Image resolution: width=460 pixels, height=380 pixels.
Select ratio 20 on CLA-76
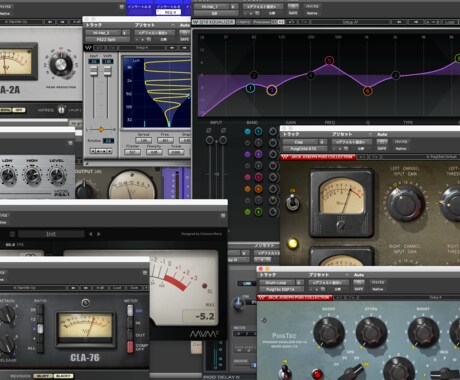[40, 310]
